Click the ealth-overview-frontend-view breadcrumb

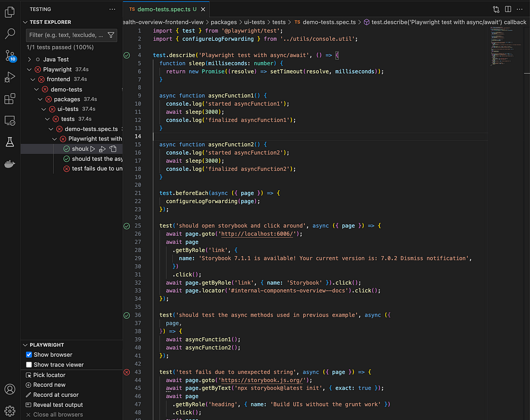pos(163,22)
